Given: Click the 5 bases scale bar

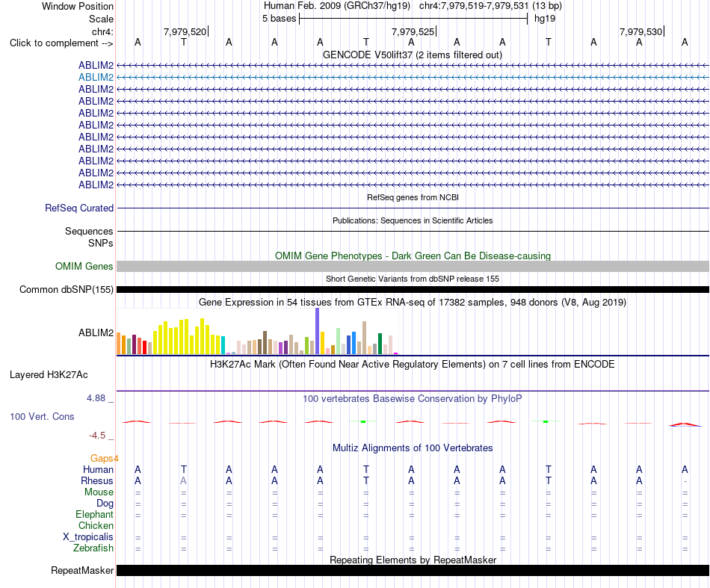Looking at the screenshot, I should pyautogui.click(x=413, y=19).
